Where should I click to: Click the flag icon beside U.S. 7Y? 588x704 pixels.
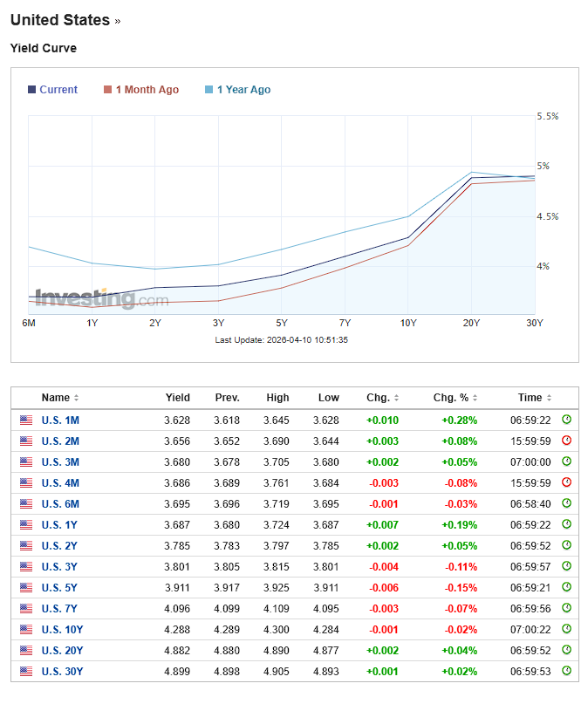(26, 609)
